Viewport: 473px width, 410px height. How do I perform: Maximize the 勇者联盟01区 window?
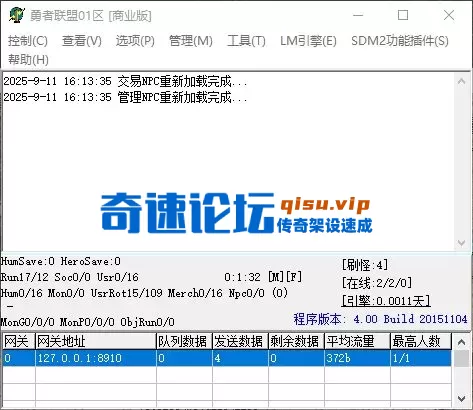coord(403,15)
